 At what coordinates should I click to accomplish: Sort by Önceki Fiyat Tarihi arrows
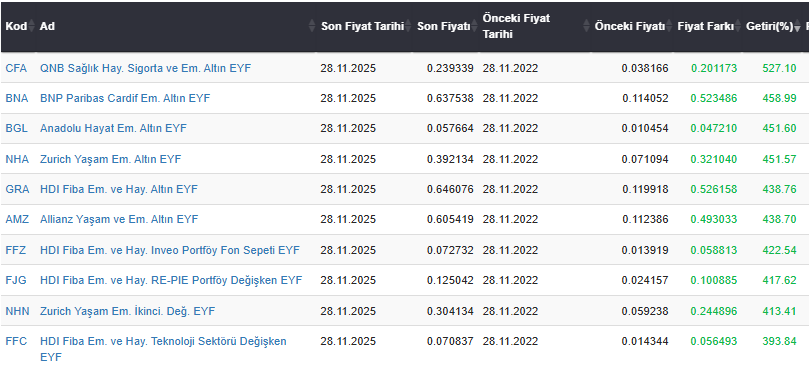[586, 26]
